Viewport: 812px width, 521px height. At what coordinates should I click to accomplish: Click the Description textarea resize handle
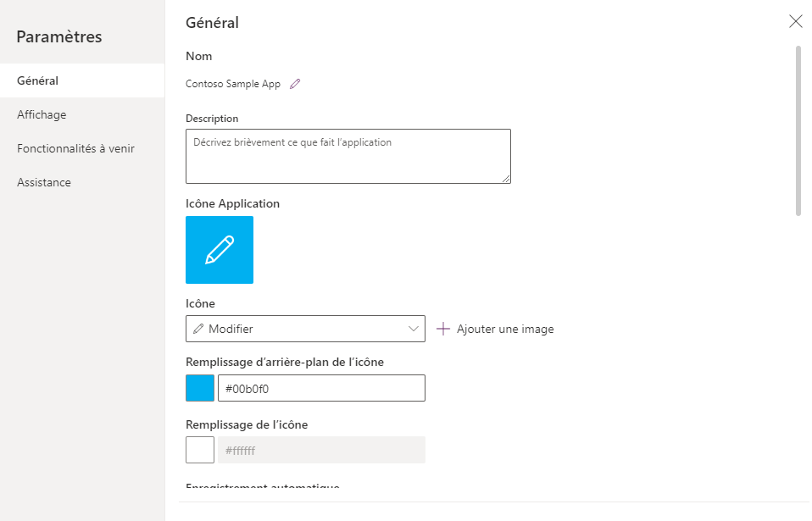[x=506, y=179]
